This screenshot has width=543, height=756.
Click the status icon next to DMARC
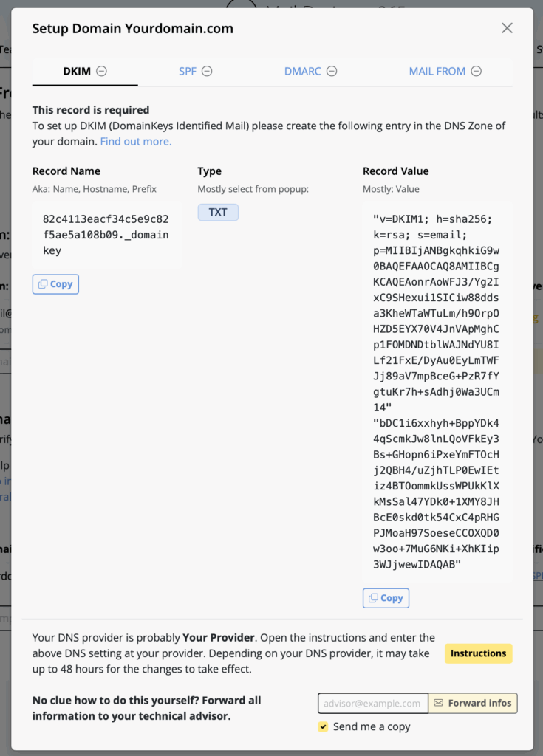pyautogui.click(x=332, y=72)
